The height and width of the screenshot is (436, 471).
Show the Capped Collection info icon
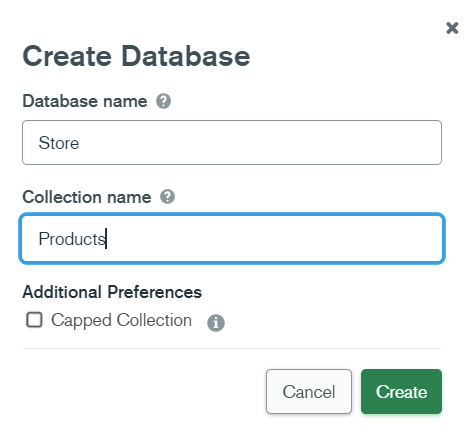click(216, 323)
